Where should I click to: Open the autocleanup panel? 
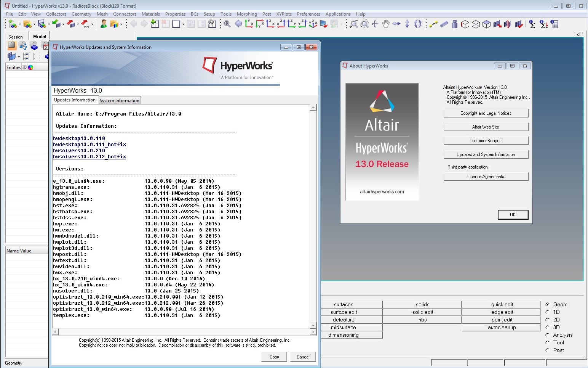tap(502, 328)
